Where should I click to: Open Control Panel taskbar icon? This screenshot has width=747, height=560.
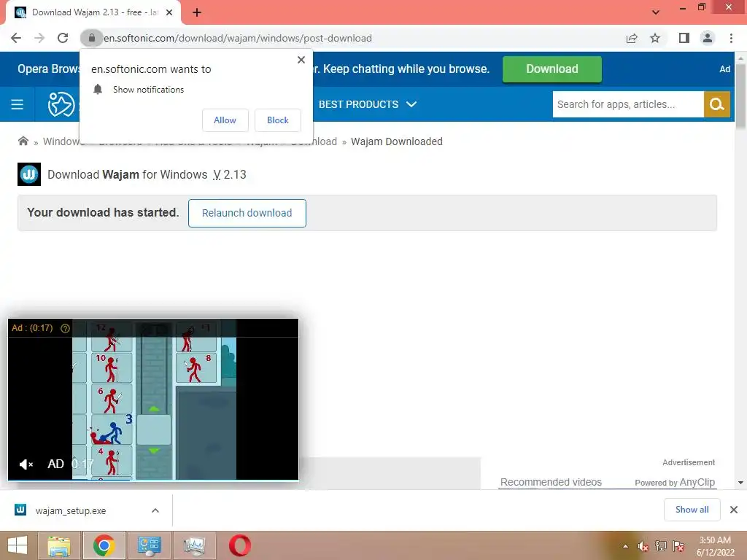tap(149, 545)
